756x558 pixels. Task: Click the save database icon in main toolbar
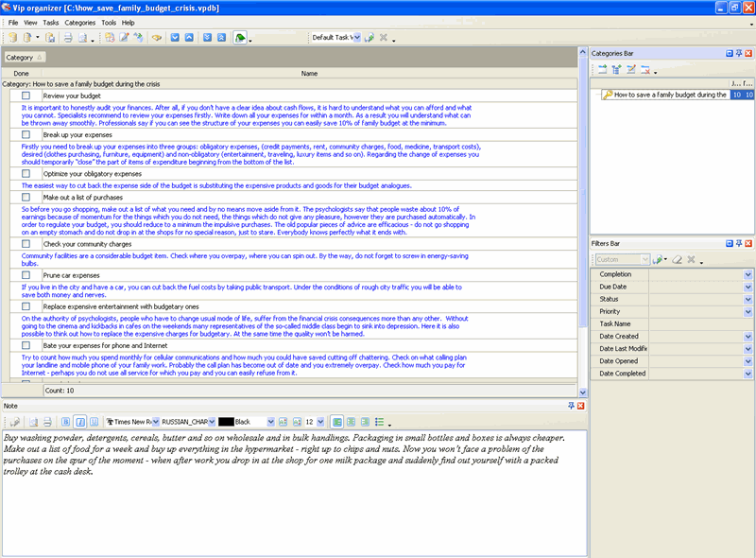click(x=50, y=38)
